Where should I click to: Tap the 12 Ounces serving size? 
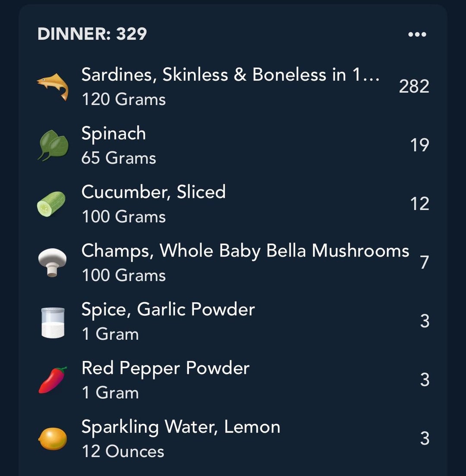click(123, 451)
